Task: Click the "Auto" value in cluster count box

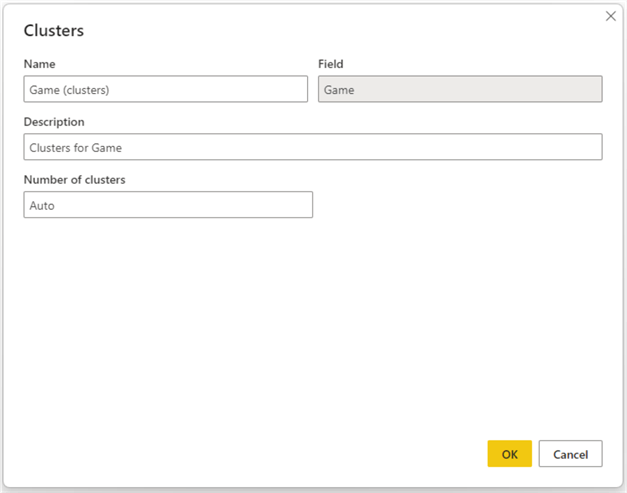Action: pyautogui.click(x=42, y=205)
